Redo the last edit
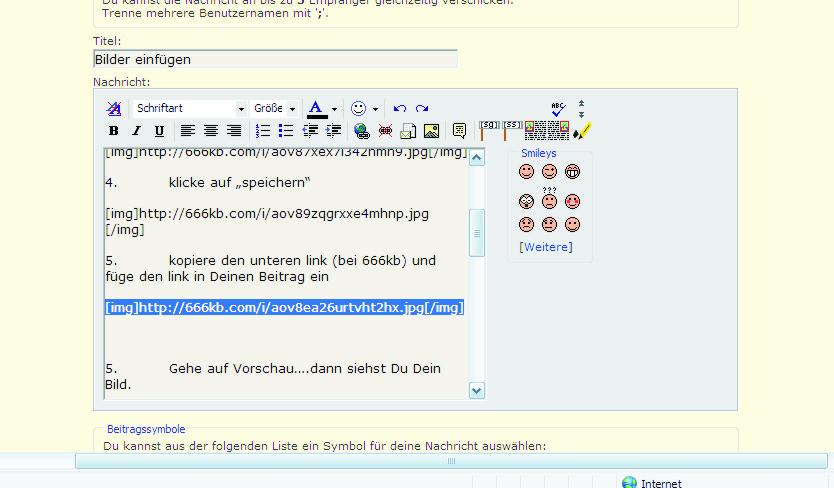This screenshot has width=834, height=488. (x=422, y=109)
